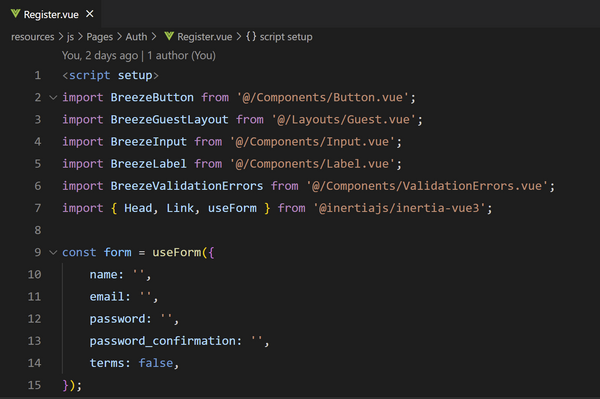The height and width of the screenshot is (399, 600).
Task: Collapse the import block at line 2
Action: (x=53, y=98)
